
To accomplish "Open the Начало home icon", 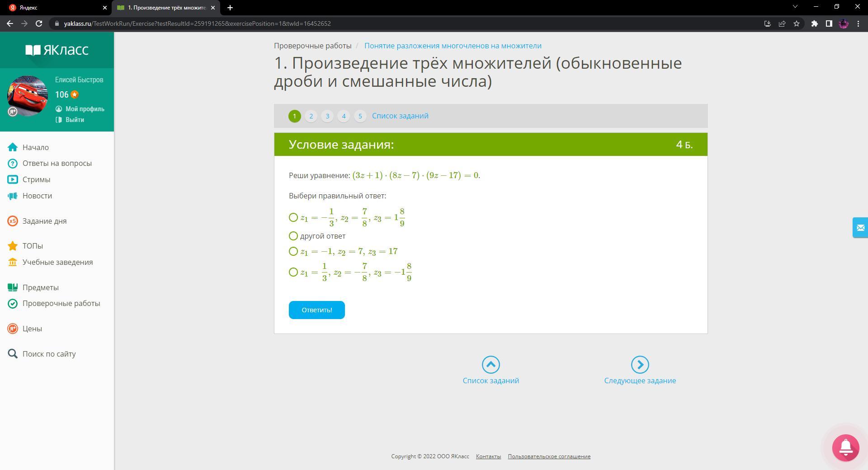I will tap(13, 147).
